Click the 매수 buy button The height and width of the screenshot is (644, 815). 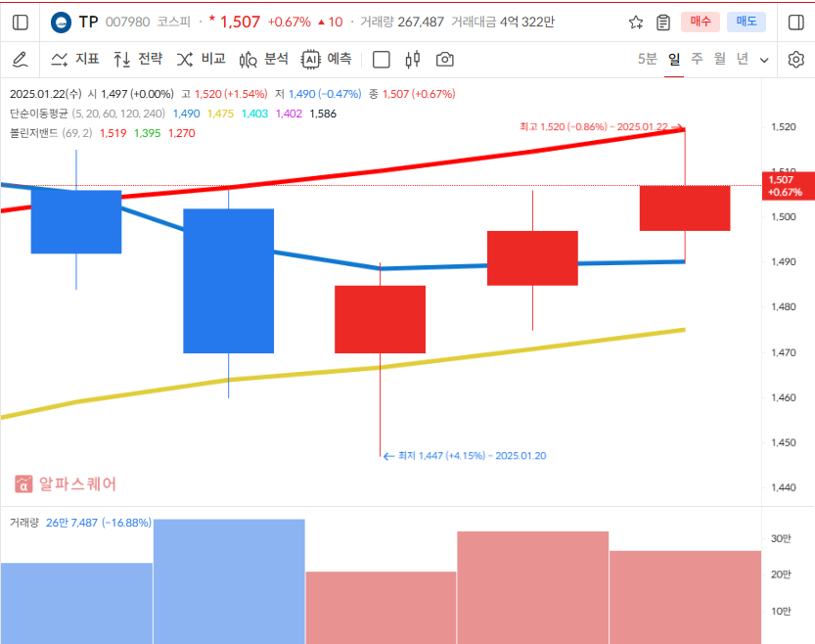click(x=701, y=22)
